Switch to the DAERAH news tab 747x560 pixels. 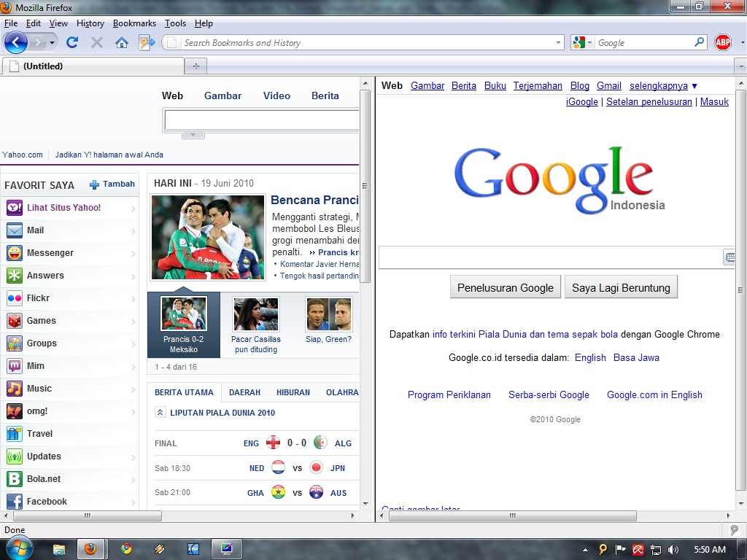click(245, 392)
